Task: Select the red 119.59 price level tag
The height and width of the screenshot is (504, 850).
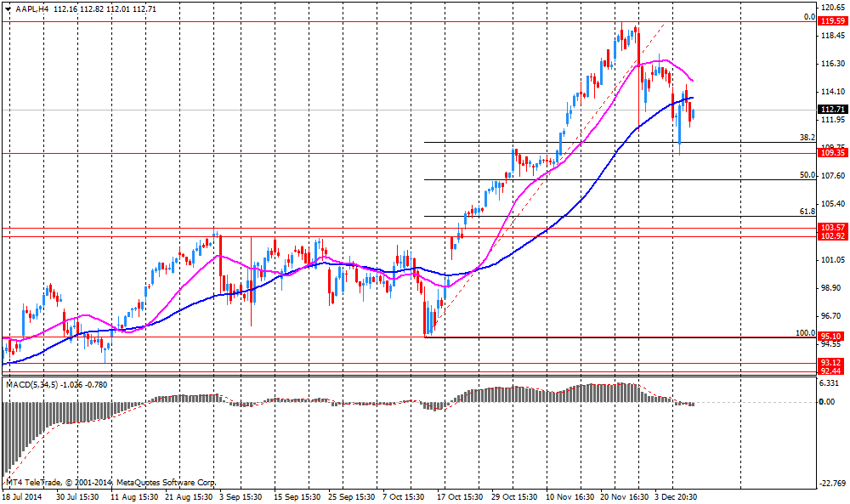Action: point(833,21)
